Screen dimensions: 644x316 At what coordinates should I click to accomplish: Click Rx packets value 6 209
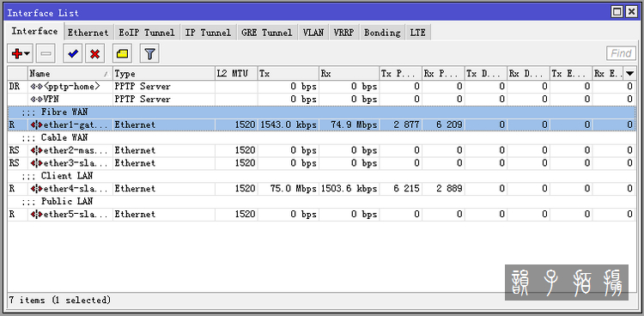[x=449, y=125]
